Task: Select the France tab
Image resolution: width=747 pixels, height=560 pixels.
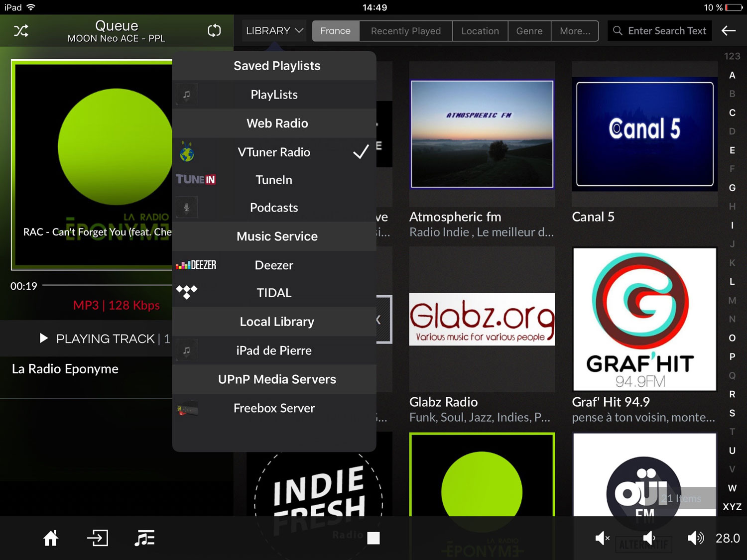Action: pos(336,31)
